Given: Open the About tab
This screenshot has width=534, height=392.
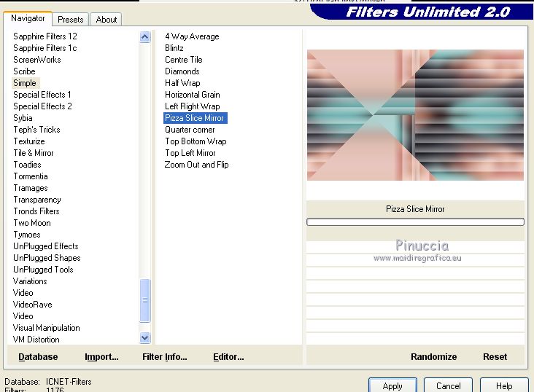Looking at the screenshot, I should (107, 20).
